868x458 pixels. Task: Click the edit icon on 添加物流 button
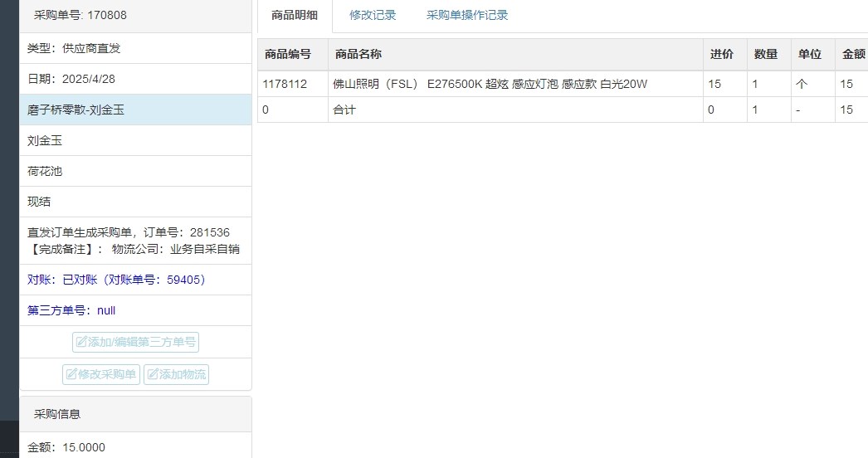(x=153, y=374)
